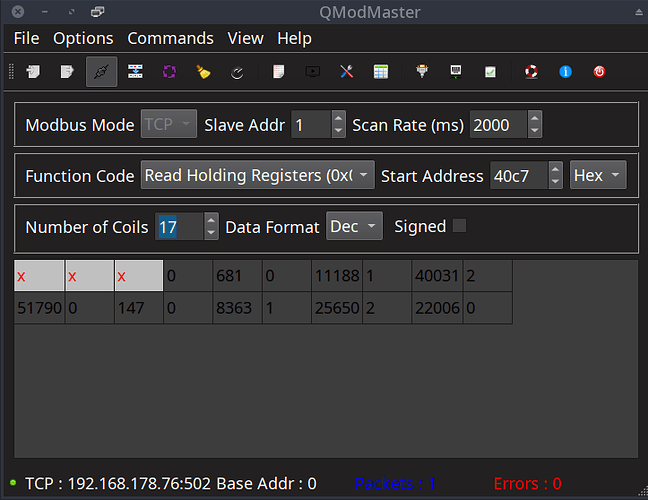648x500 pixels.
Task: Click the window menu icon in title bar
Action: pyautogui.click(x=98, y=12)
